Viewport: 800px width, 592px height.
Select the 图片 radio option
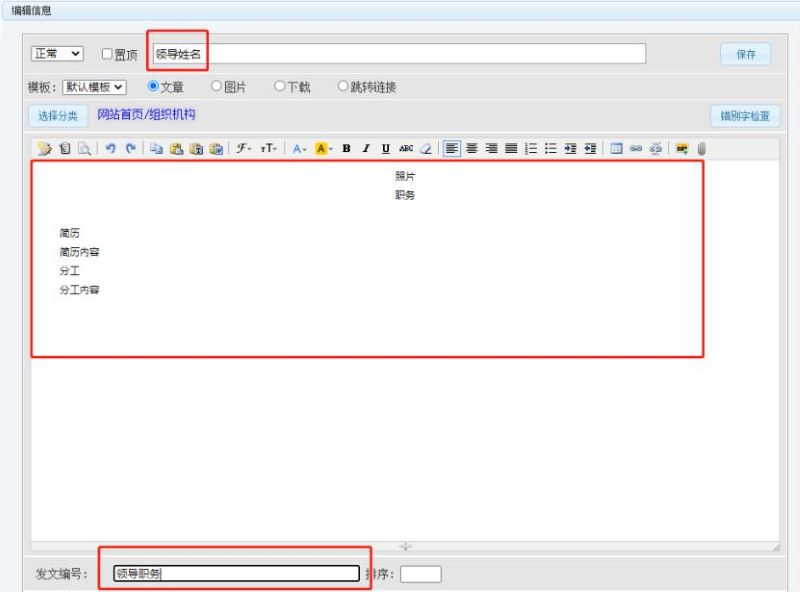216,87
